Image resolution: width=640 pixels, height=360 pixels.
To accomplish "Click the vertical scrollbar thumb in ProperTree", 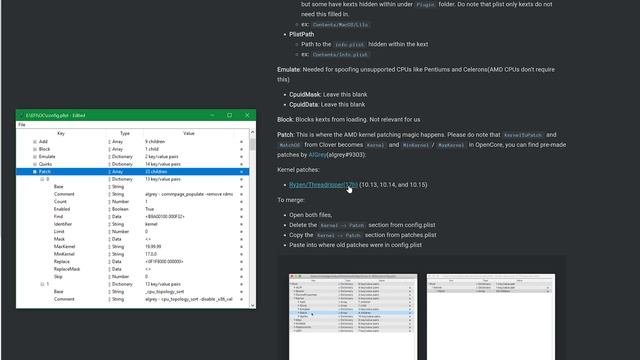I will [252, 144].
